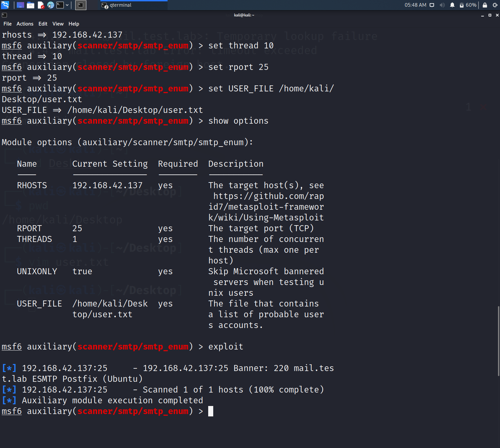The height and width of the screenshot is (448, 500).
Task: Lock the screen with the padlock icon
Action: (x=485, y=5)
